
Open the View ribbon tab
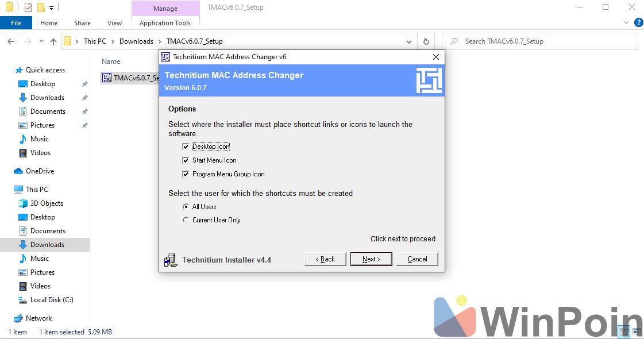(x=114, y=23)
